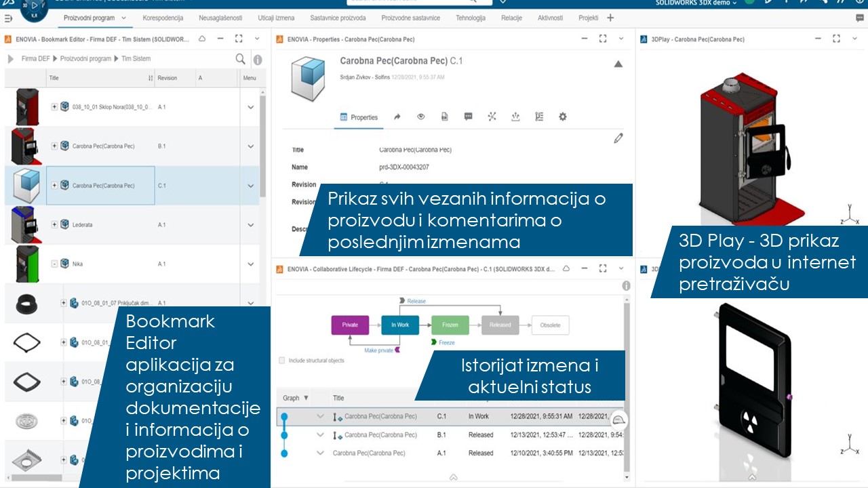This screenshot has width=868, height=488.
Task: Open the Properties settings gear icon
Action: (562, 117)
